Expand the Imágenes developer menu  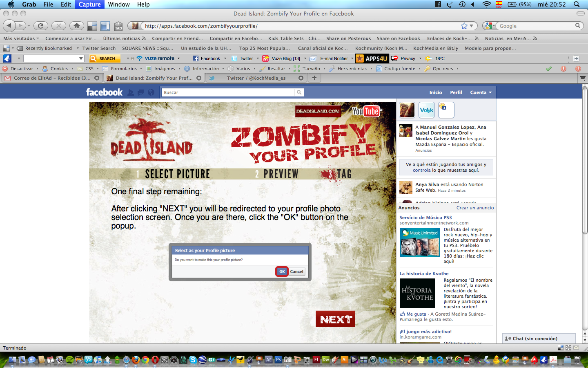tap(163, 69)
